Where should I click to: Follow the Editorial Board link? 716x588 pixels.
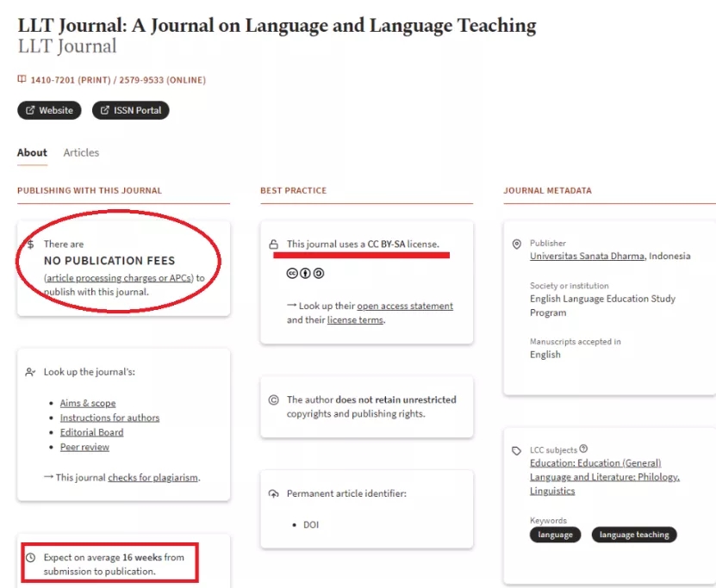92,432
